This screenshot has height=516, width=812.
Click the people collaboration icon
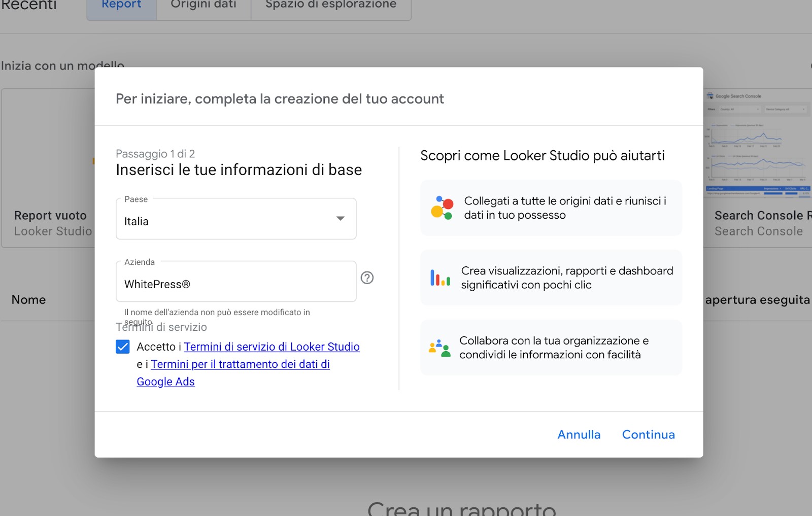click(x=439, y=348)
